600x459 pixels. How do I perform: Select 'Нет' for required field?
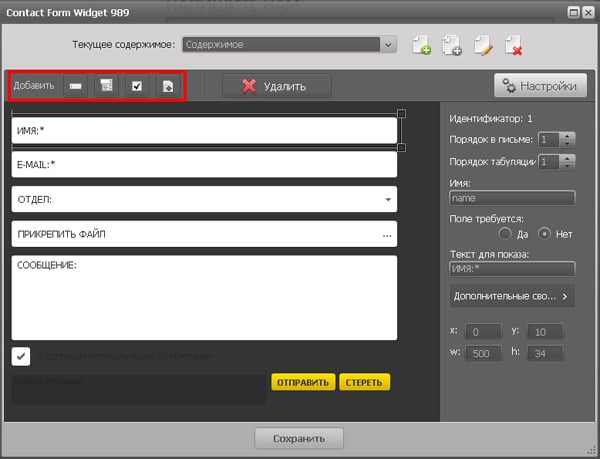point(545,234)
